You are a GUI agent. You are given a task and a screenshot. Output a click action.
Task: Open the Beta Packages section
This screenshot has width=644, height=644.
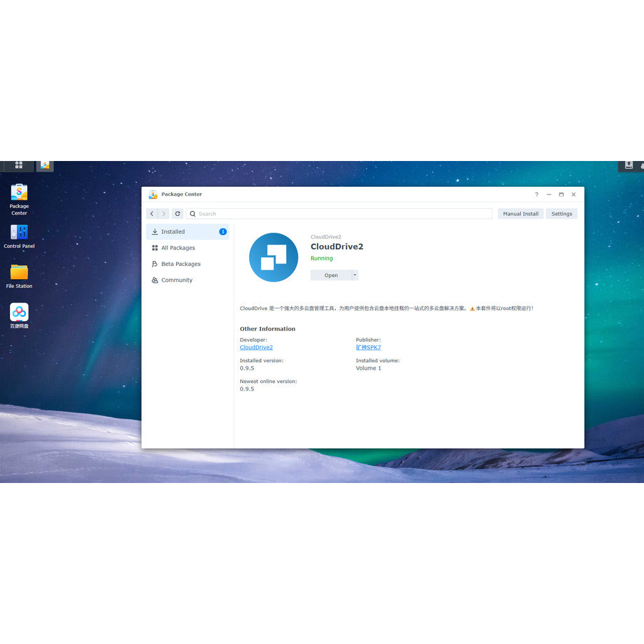187,264
